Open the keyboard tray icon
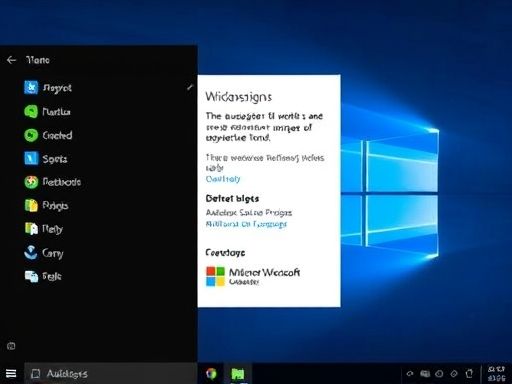Image resolution: width=512 pixels, height=384 pixels. pos(425,374)
